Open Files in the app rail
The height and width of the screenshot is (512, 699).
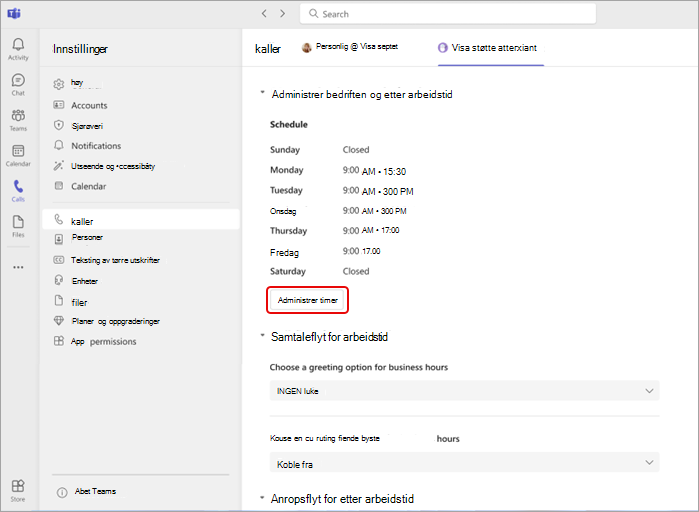(18, 226)
